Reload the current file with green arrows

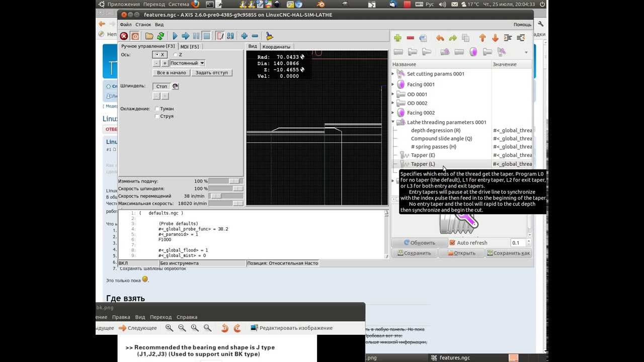tap(160, 36)
